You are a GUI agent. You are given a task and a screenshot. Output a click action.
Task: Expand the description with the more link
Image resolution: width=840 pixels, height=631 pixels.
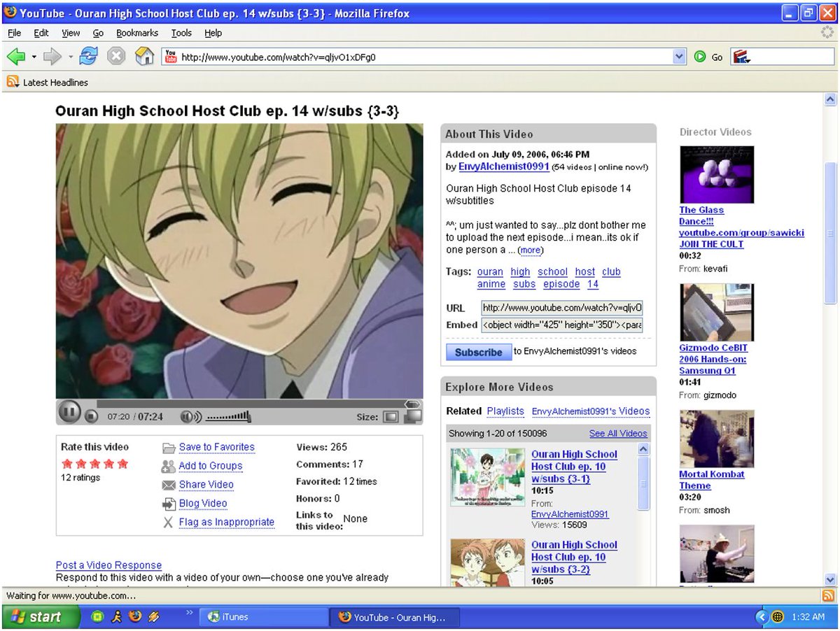pyautogui.click(x=530, y=250)
